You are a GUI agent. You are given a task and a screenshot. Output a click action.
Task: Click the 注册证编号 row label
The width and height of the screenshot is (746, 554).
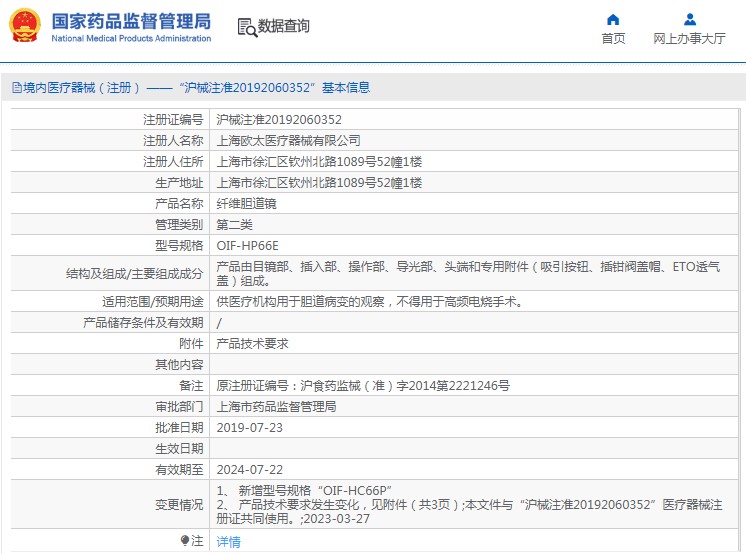coord(173,119)
